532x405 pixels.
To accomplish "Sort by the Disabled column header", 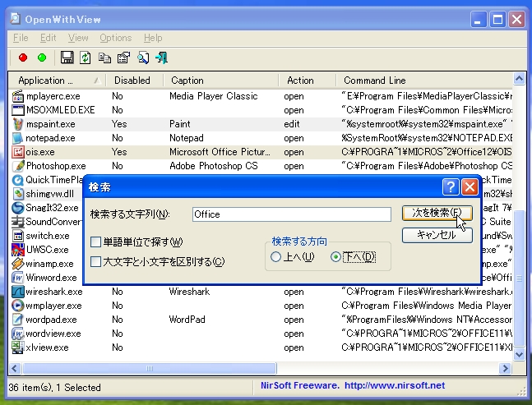I will pyautogui.click(x=134, y=81).
